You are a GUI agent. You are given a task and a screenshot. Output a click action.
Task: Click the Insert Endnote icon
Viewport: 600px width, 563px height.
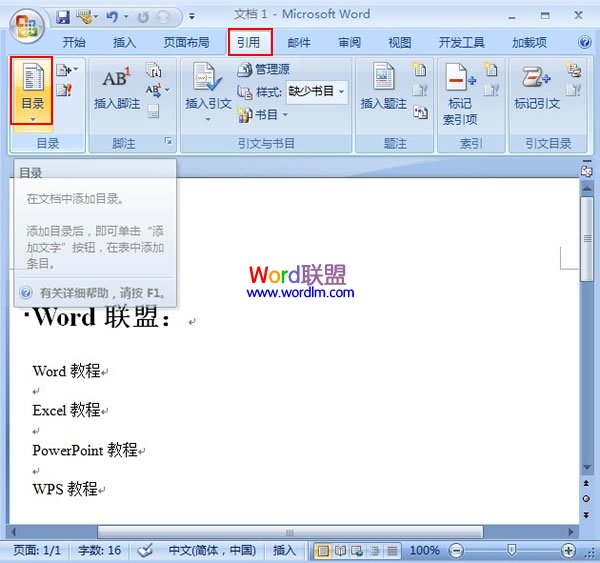tap(154, 70)
